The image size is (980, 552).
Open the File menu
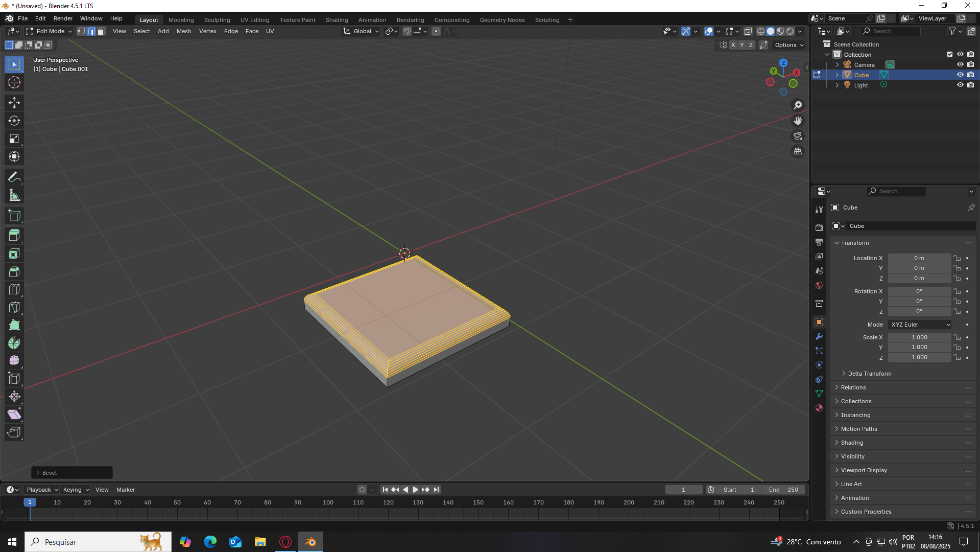pyautogui.click(x=23, y=18)
